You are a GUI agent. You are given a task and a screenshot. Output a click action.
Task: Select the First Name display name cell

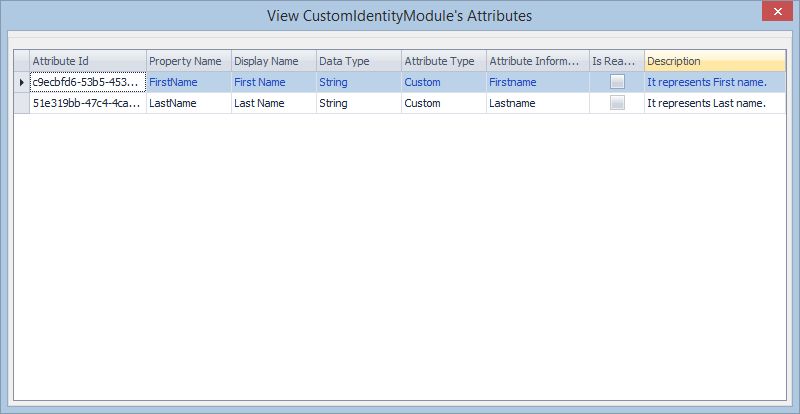coord(274,82)
